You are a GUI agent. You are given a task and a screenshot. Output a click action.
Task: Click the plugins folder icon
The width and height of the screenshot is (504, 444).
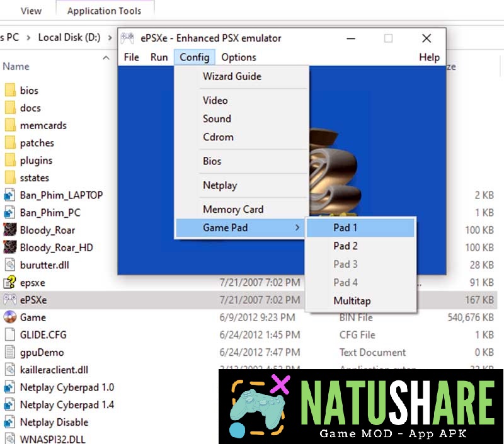point(10,160)
